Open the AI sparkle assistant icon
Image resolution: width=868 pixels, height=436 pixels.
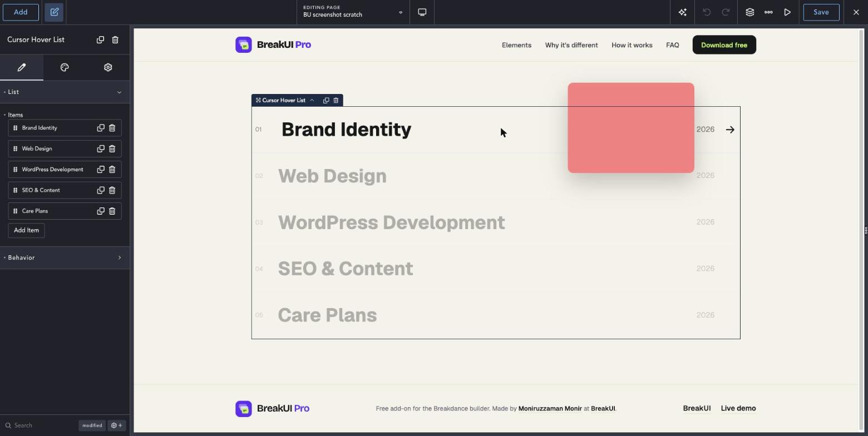pyautogui.click(x=683, y=12)
